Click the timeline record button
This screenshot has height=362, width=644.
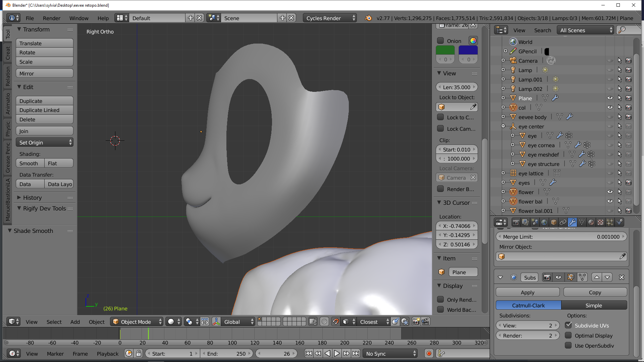(x=429, y=354)
